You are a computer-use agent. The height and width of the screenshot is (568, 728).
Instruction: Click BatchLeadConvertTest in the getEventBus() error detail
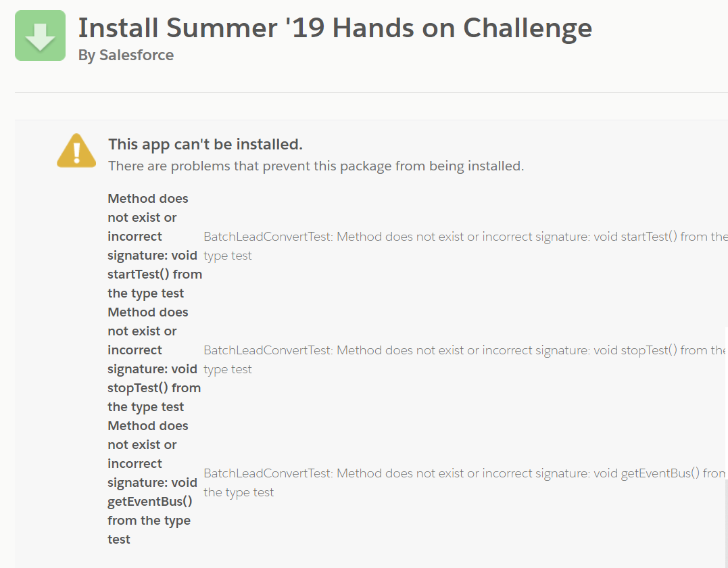pos(266,473)
